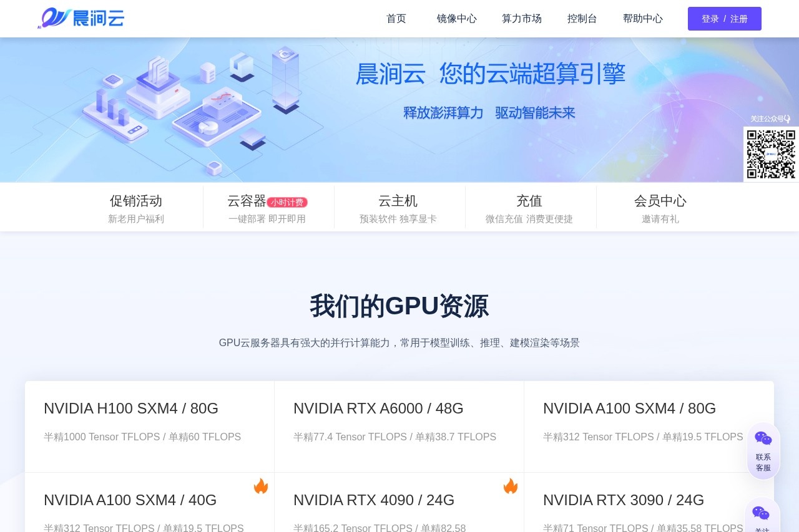
Task: Click the flame icon on RTX 4090 card
Action: click(511, 486)
